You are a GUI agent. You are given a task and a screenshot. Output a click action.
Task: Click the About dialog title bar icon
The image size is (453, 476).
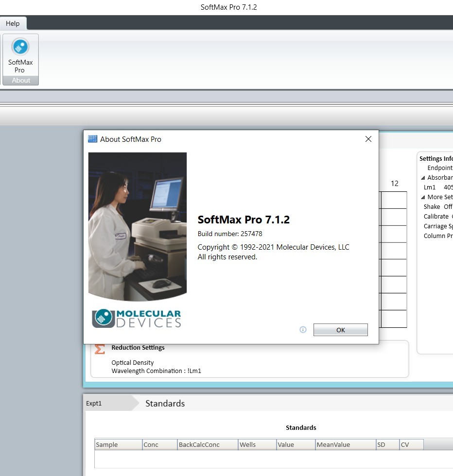coord(92,139)
